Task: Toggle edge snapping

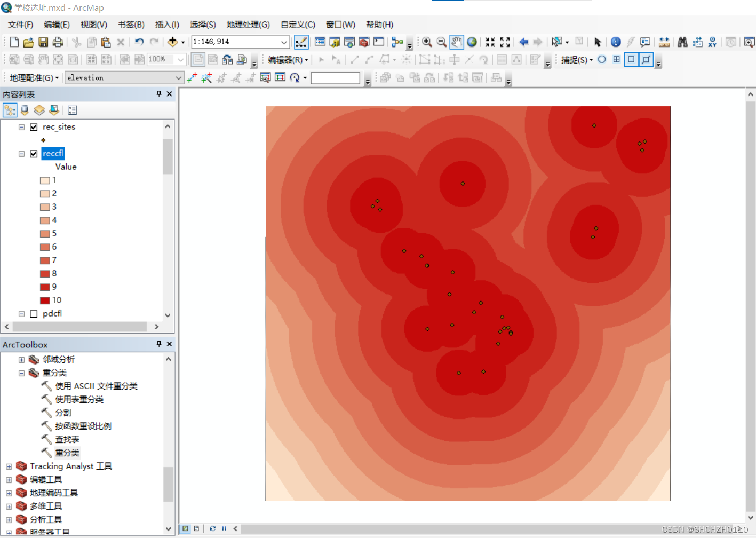Action: click(x=646, y=59)
